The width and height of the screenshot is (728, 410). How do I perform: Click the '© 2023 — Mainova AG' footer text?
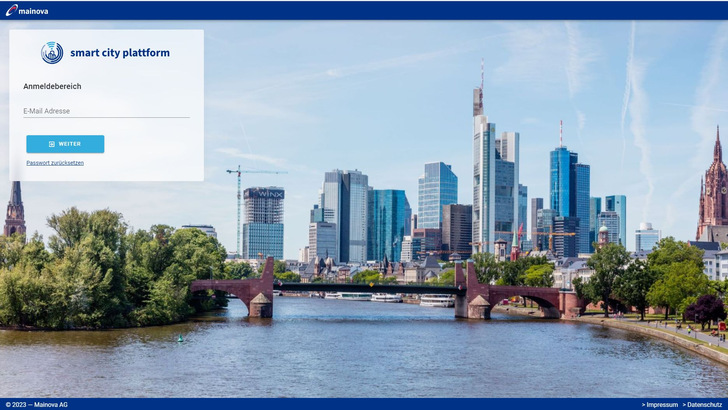click(x=37, y=405)
